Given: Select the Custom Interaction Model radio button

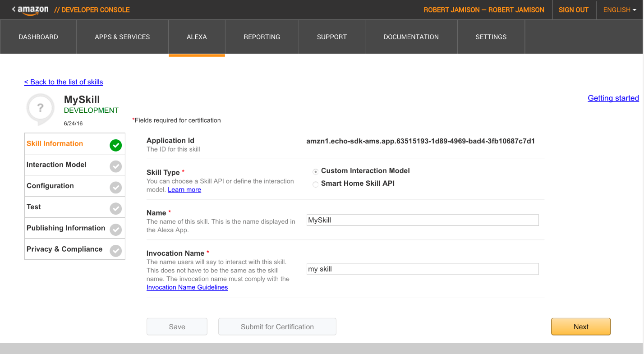Looking at the screenshot, I should 316,171.
